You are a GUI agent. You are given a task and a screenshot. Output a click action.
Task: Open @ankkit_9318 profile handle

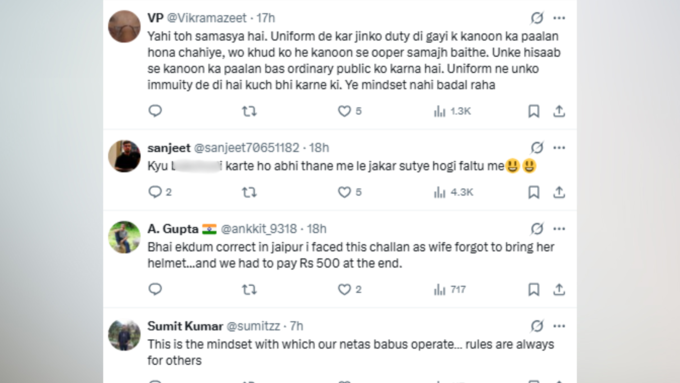point(258,229)
